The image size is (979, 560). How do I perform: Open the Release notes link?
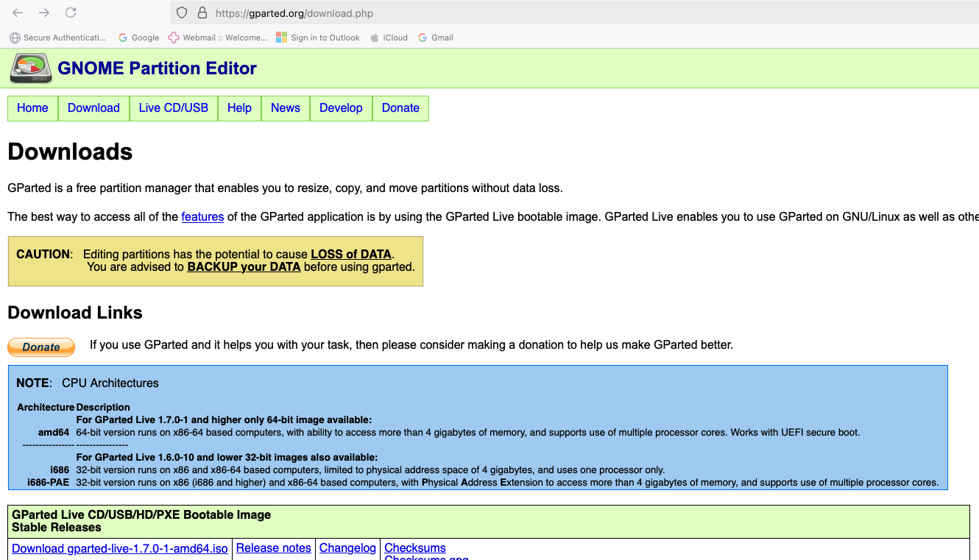coord(274,548)
